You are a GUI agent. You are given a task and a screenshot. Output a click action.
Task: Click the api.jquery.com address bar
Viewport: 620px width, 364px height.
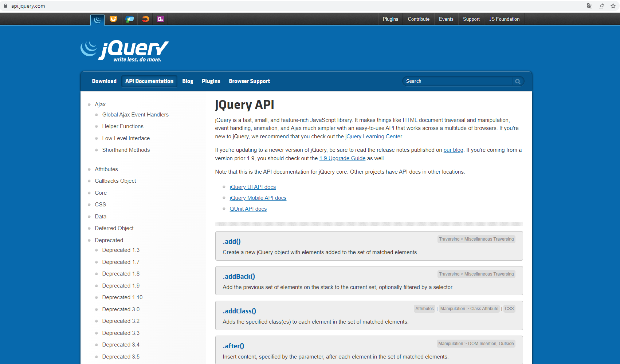[x=28, y=6]
